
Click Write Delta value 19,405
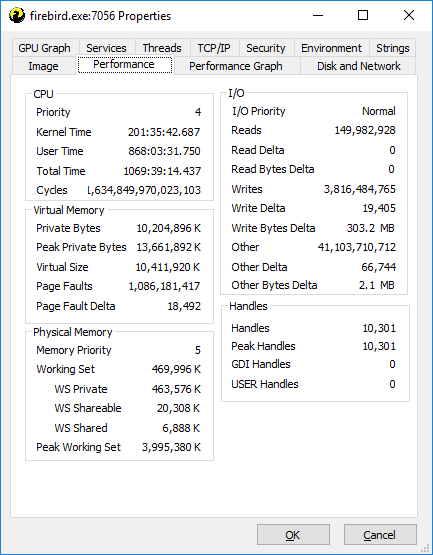pos(379,208)
